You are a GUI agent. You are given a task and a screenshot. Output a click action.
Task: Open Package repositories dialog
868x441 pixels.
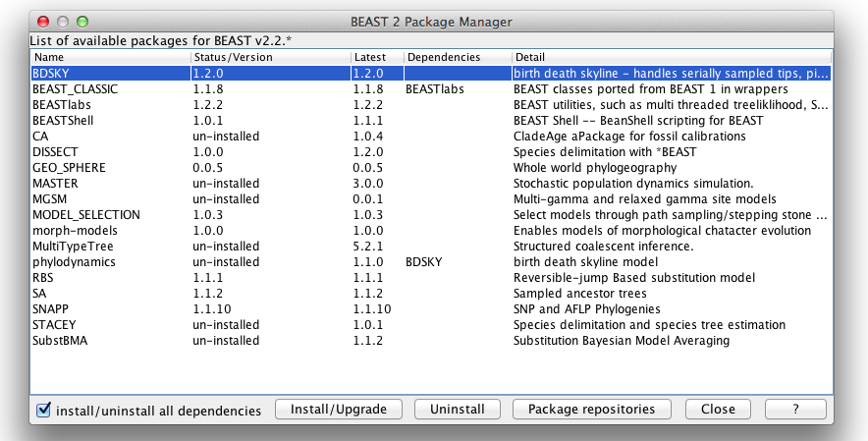(x=592, y=410)
